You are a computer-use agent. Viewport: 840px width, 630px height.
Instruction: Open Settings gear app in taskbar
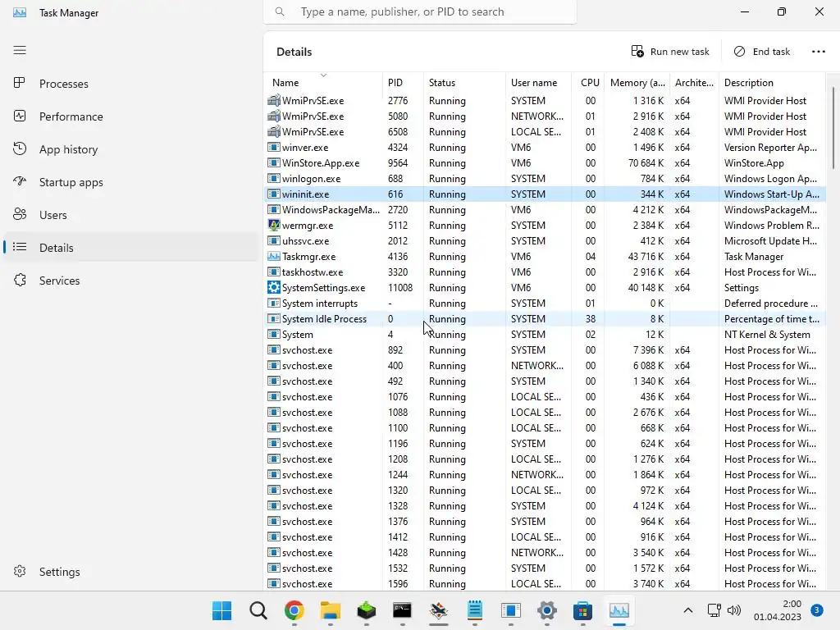pyautogui.click(x=547, y=610)
